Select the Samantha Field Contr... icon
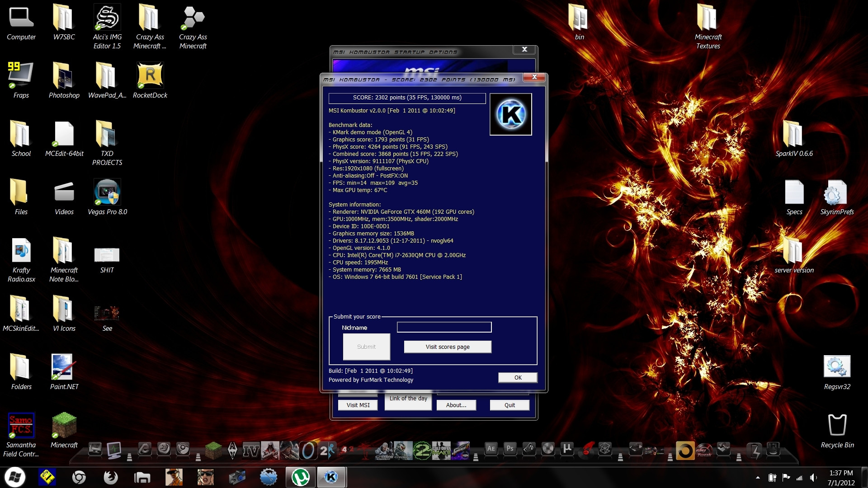 [21, 434]
